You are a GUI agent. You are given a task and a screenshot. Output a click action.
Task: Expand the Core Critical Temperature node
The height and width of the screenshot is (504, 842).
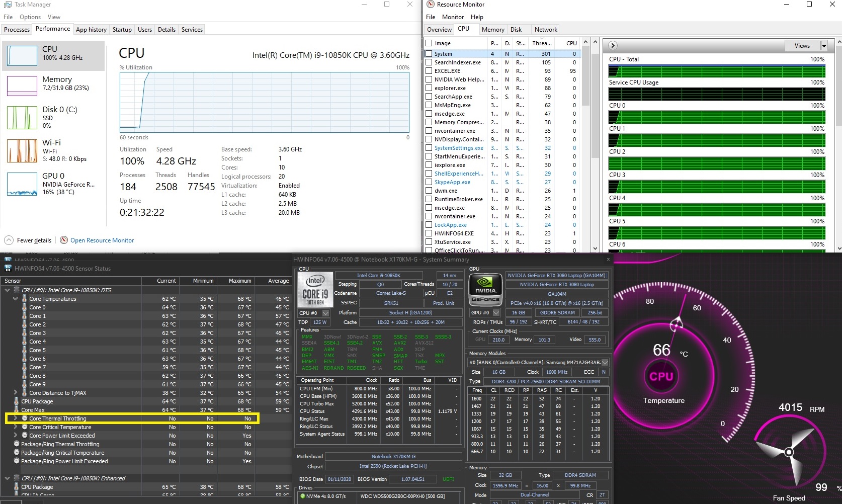[15, 427]
